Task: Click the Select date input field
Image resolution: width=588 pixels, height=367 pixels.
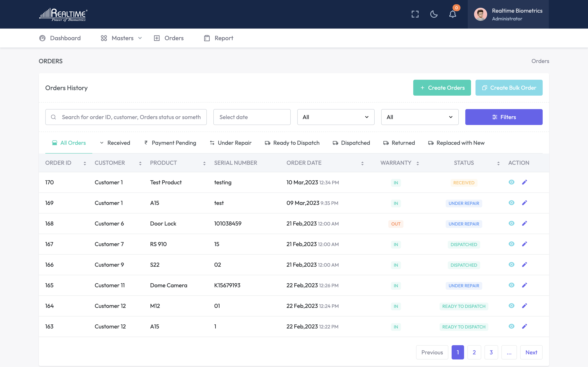Action: coord(252,117)
